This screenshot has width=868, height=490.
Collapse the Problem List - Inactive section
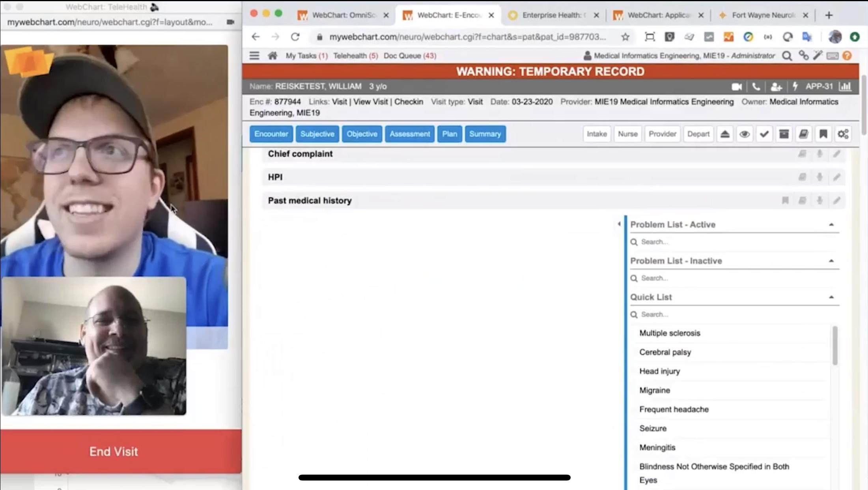click(831, 261)
